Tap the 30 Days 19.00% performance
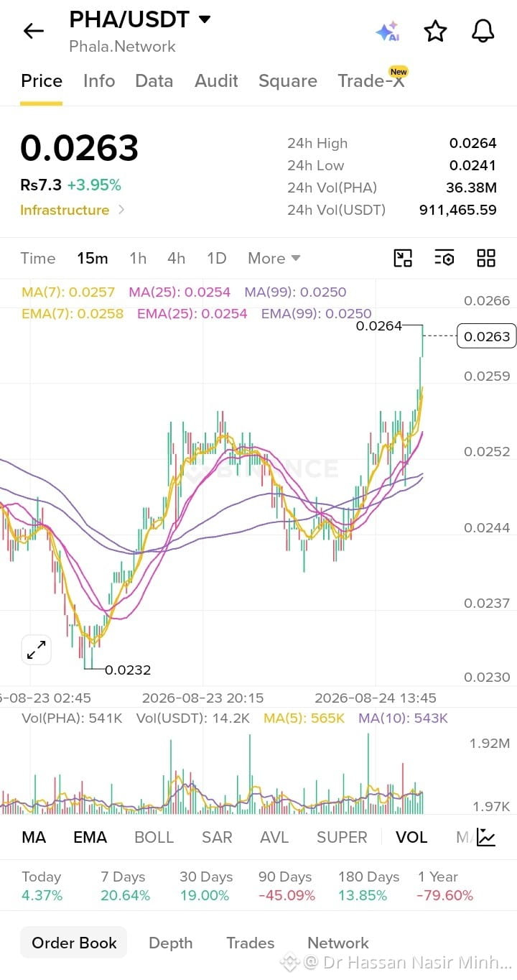 coord(206,886)
